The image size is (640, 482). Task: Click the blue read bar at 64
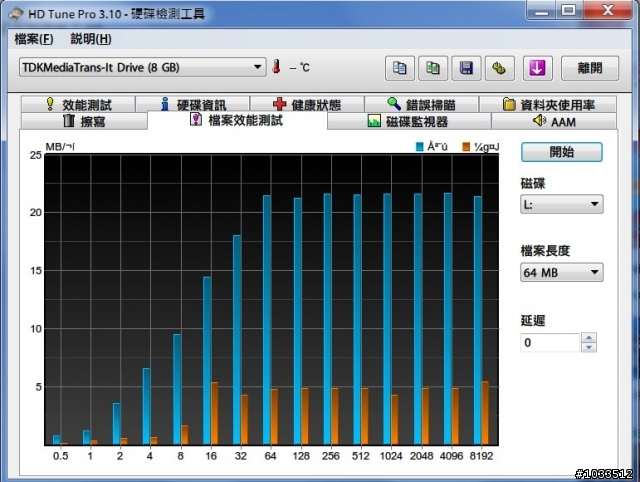tap(267, 320)
